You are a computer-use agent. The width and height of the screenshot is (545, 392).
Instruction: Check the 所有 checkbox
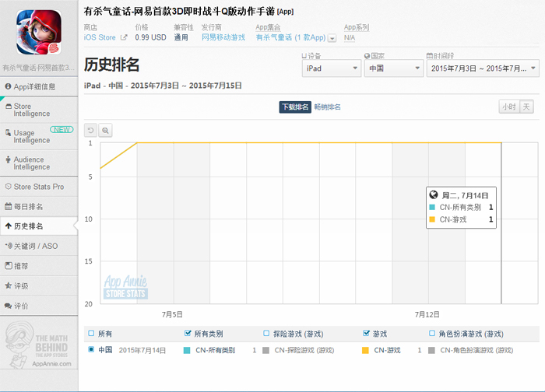(x=91, y=334)
